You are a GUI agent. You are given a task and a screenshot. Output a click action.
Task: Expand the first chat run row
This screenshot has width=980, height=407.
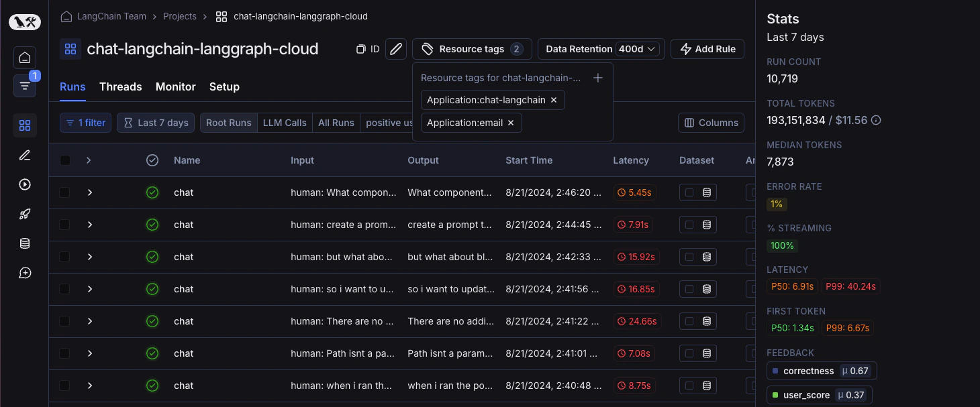pyautogui.click(x=89, y=192)
